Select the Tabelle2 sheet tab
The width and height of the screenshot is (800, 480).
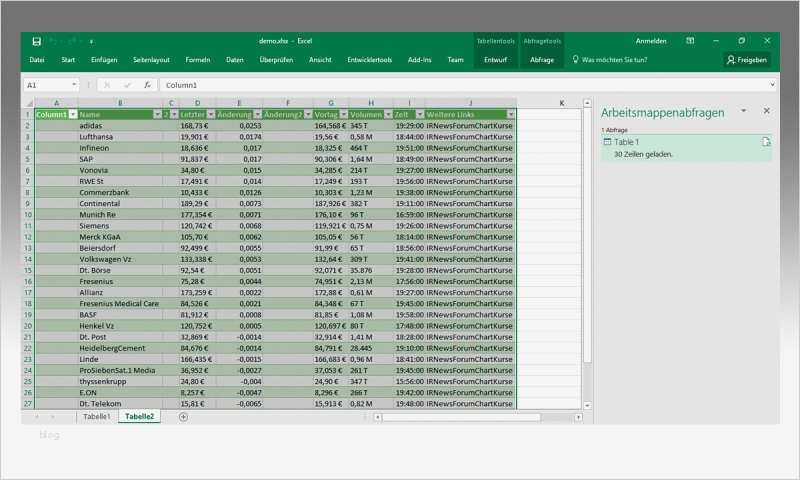pyautogui.click(x=139, y=417)
